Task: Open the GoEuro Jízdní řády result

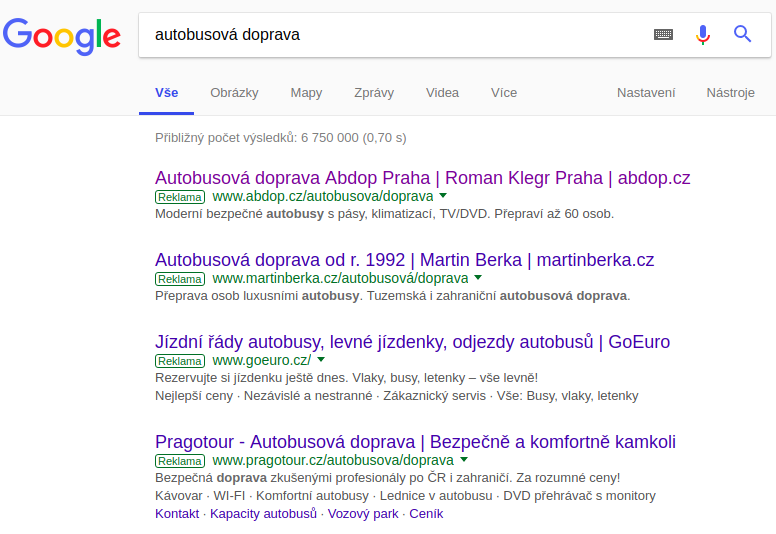Action: (412, 342)
